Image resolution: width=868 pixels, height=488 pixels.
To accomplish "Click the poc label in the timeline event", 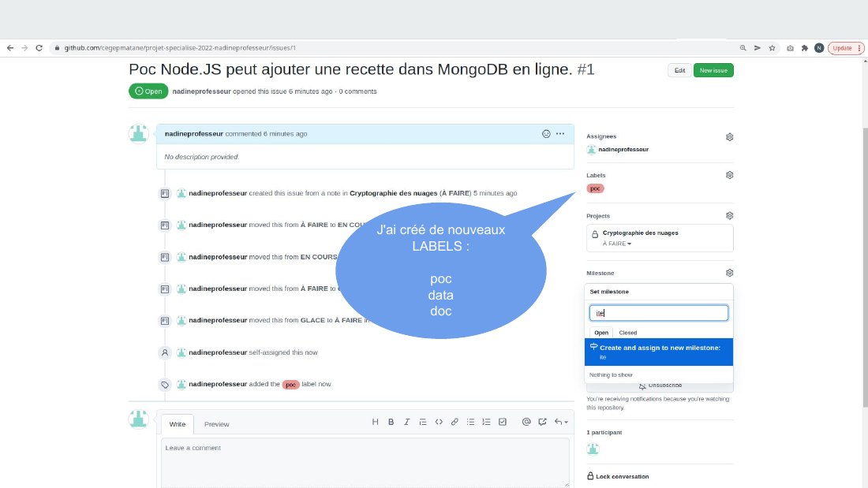I will pyautogui.click(x=290, y=385).
